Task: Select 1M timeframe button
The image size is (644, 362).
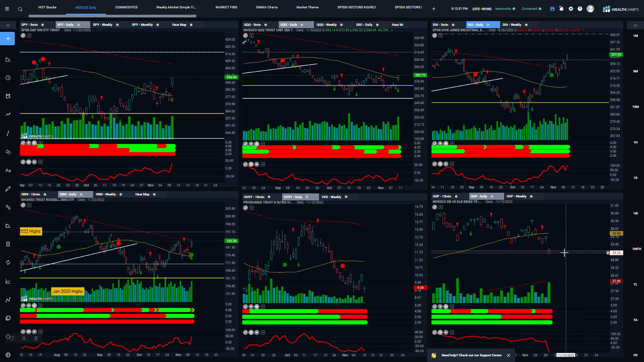Action: (x=636, y=36)
